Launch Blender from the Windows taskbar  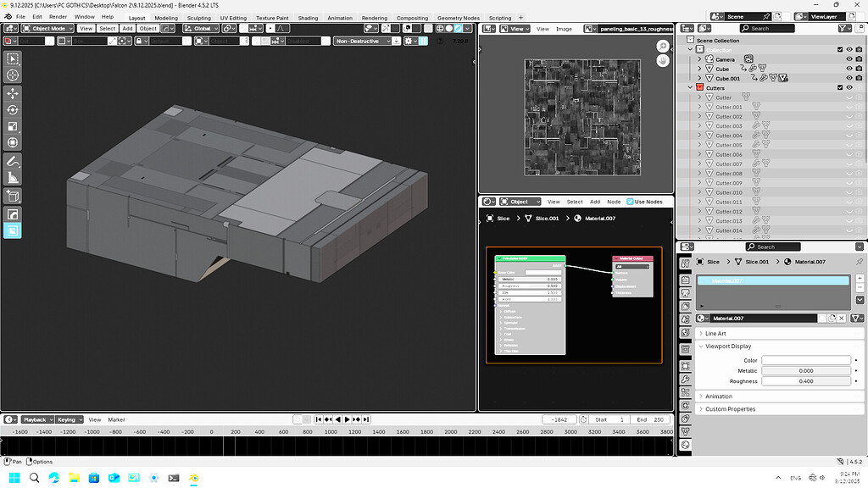194,478
